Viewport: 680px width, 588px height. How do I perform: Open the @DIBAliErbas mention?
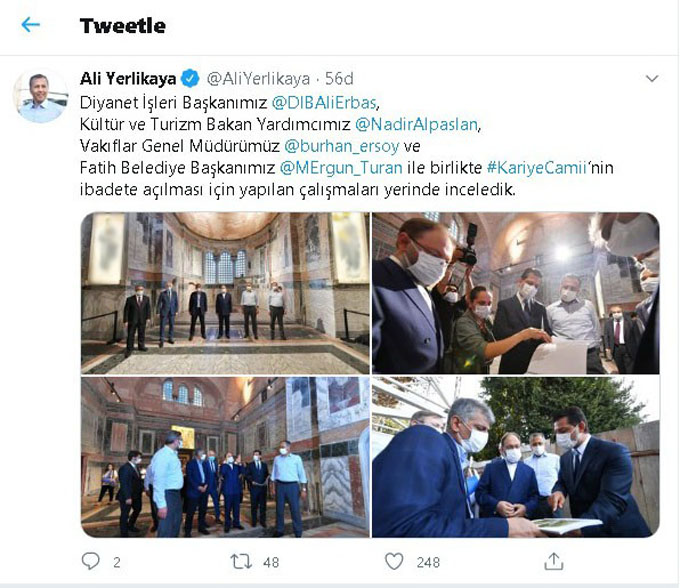pyautogui.click(x=324, y=103)
